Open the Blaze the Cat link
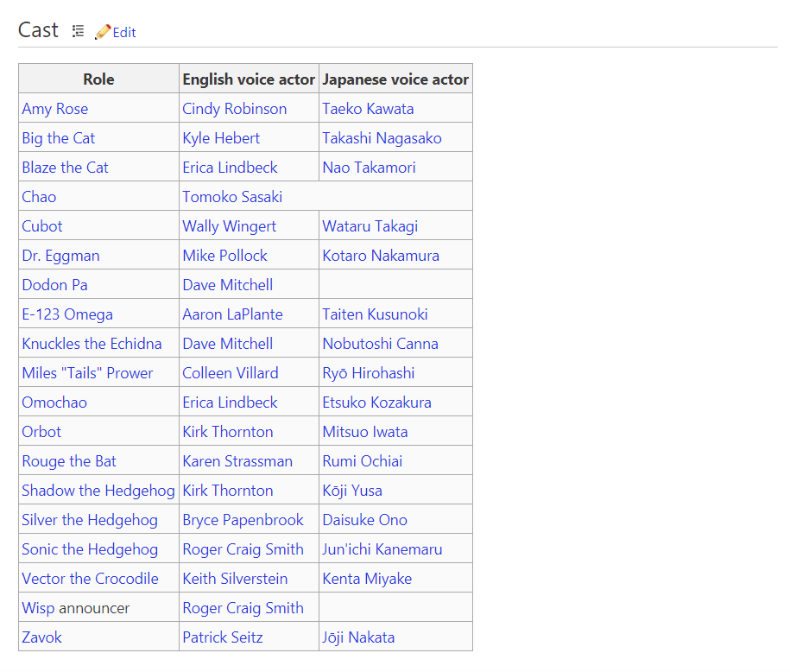Screen dimensions: 790x672 tap(65, 168)
